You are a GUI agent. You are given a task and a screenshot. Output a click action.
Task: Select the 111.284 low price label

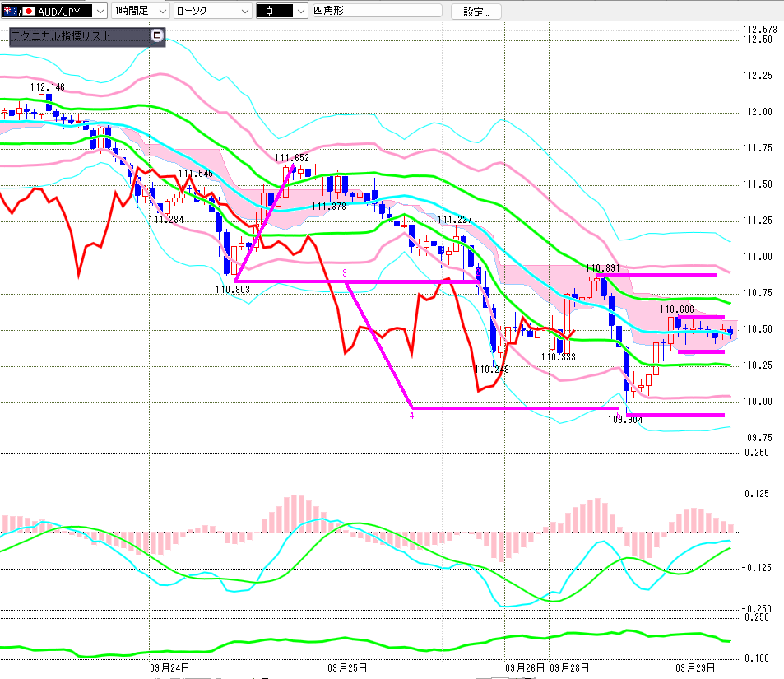[166, 220]
